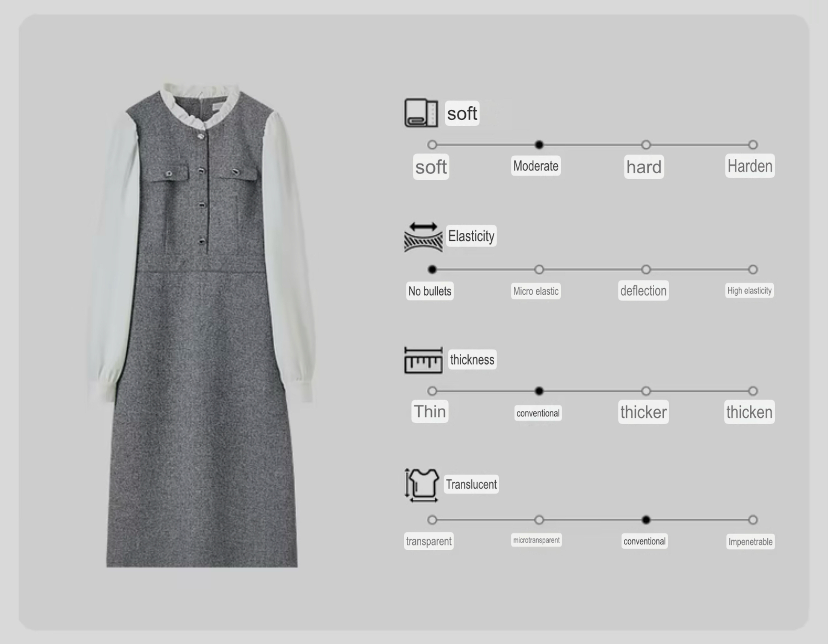The width and height of the screenshot is (828, 644).
Task: Click the soft label below the scale
Action: pyautogui.click(x=431, y=167)
